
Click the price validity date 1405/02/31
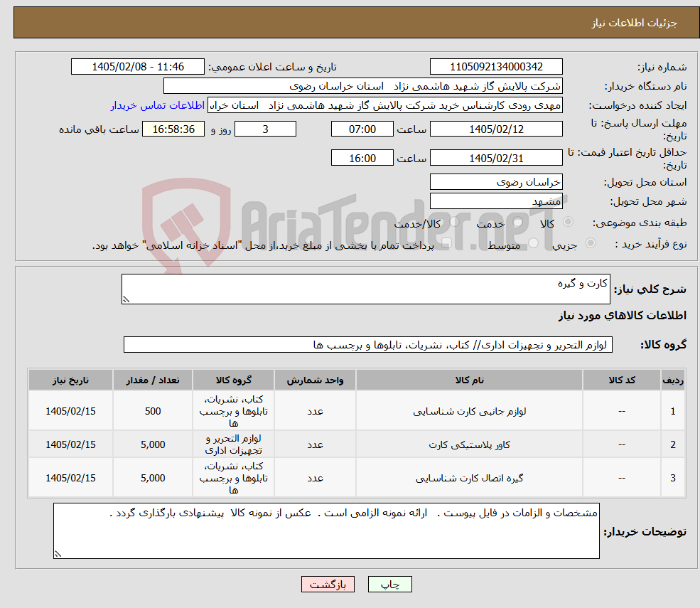pyautogui.click(x=496, y=158)
